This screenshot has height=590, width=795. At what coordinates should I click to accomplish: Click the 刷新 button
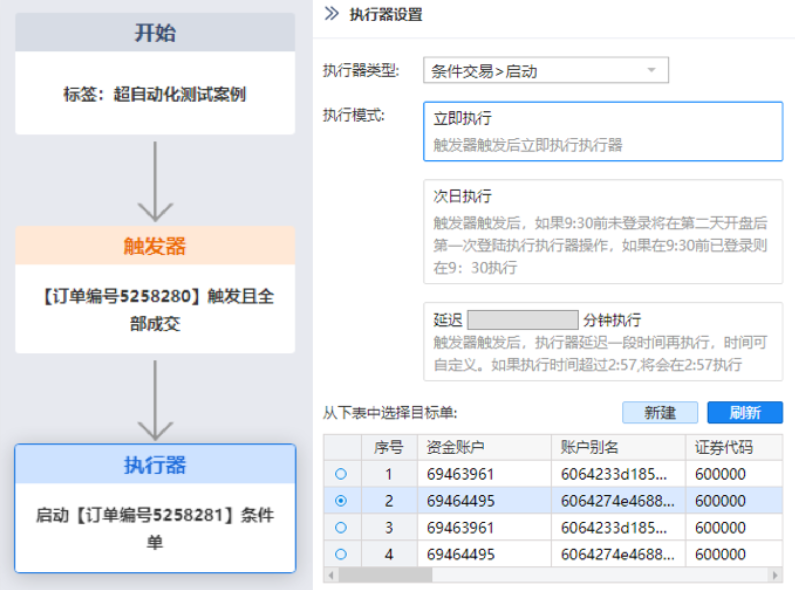click(744, 412)
